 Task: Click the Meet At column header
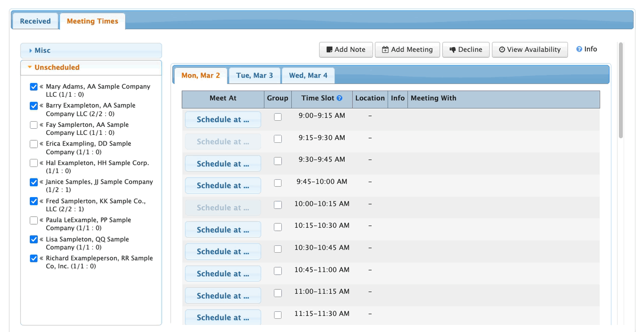tap(223, 99)
